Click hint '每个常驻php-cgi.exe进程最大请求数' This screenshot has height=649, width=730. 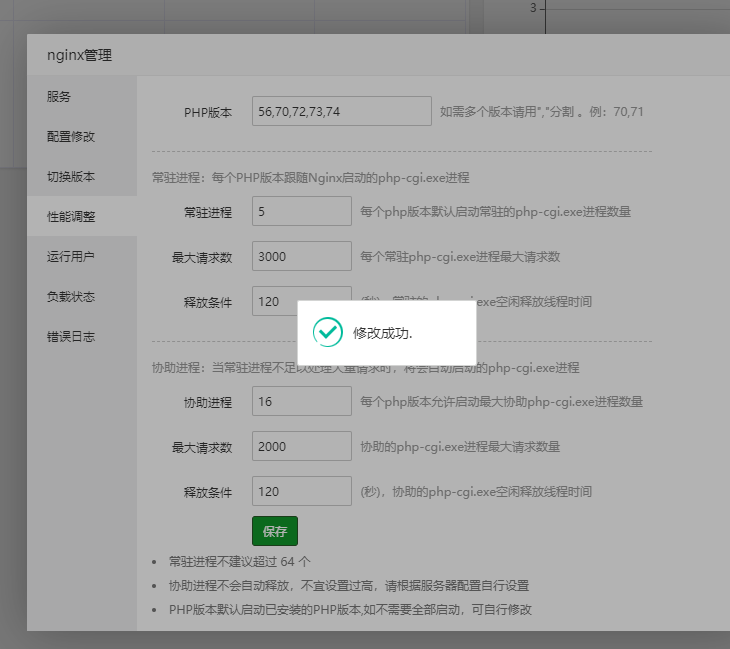[460, 257]
